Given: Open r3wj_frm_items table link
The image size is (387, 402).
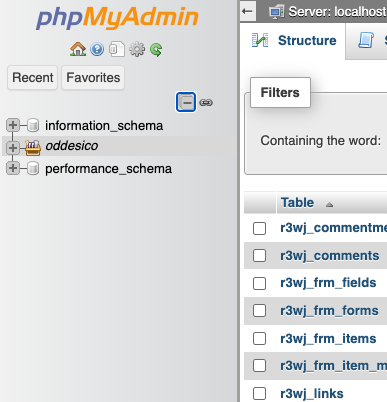Looking at the screenshot, I should click(328, 339).
